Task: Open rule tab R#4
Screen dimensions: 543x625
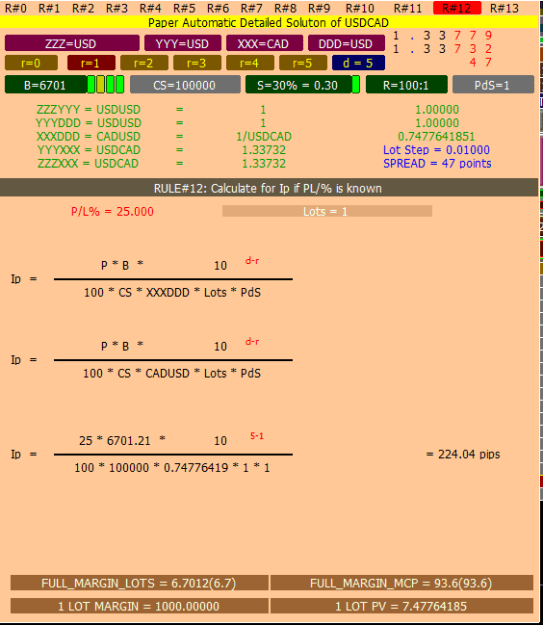Action: coord(150,8)
